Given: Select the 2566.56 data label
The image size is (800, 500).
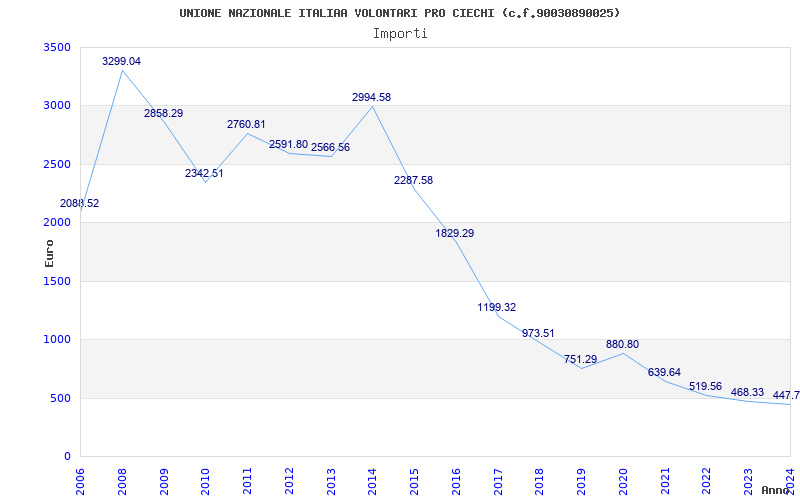Looking at the screenshot, I should 330,147.
